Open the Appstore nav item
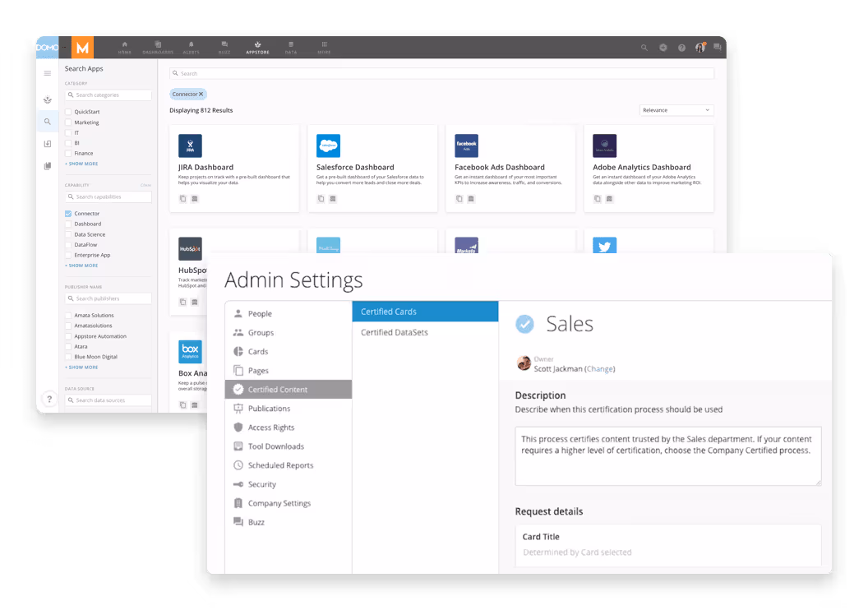 click(x=257, y=48)
